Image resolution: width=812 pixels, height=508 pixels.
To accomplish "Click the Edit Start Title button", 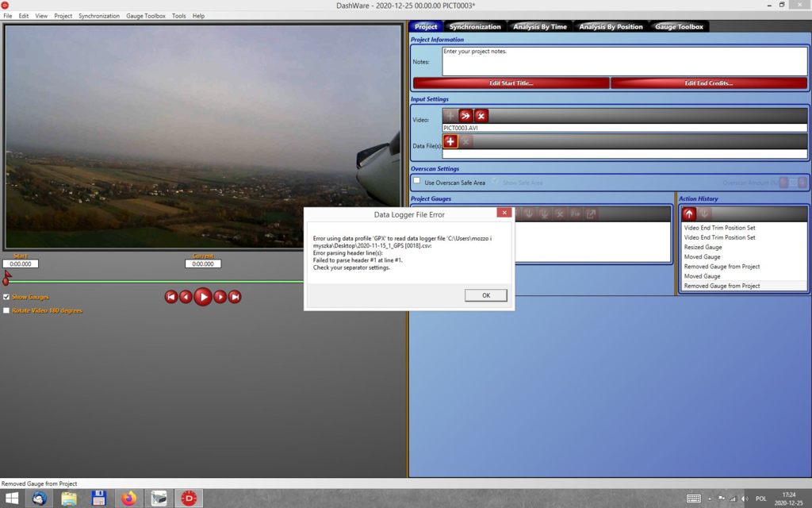I will tap(511, 83).
